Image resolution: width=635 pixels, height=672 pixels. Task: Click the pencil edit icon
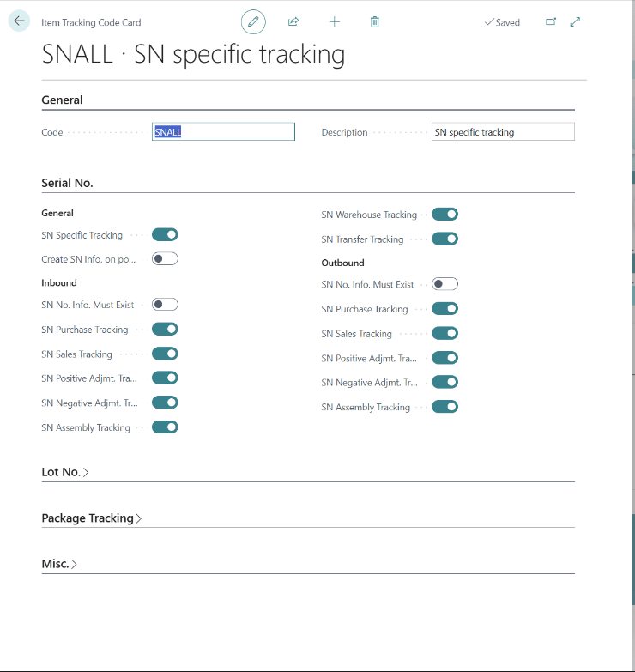point(253,22)
